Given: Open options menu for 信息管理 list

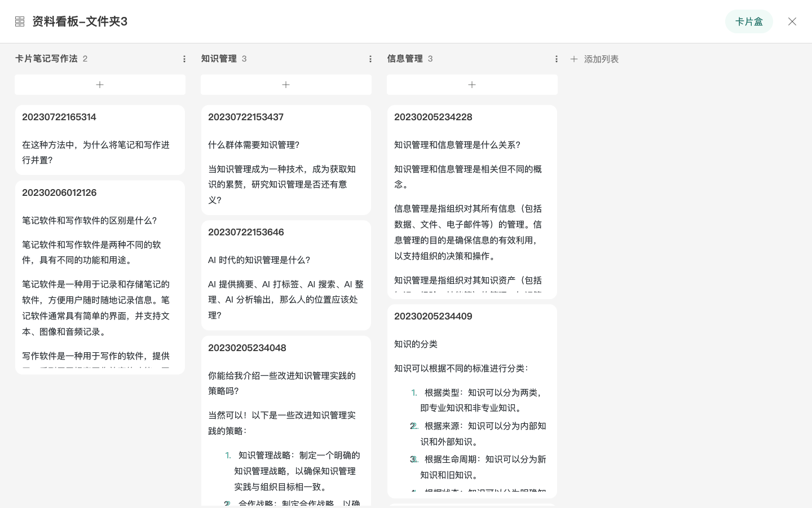Looking at the screenshot, I should click(x=556, y=59).
